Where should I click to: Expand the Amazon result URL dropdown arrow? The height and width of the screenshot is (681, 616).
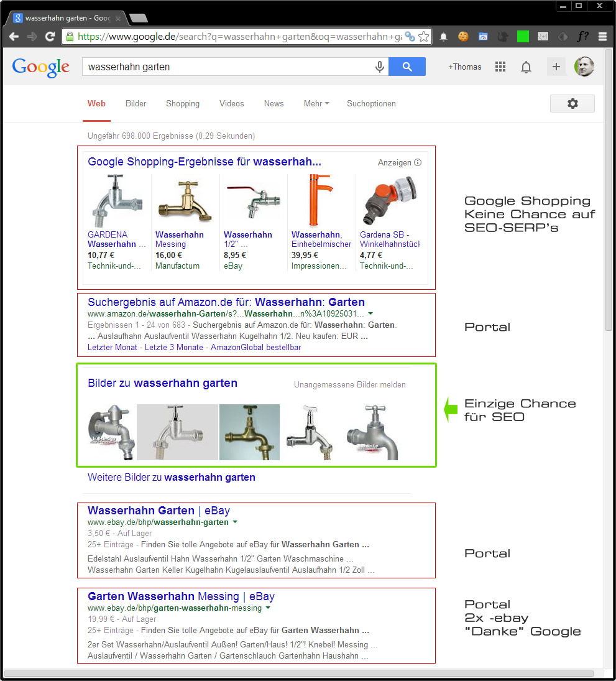(x=370, y=313)
